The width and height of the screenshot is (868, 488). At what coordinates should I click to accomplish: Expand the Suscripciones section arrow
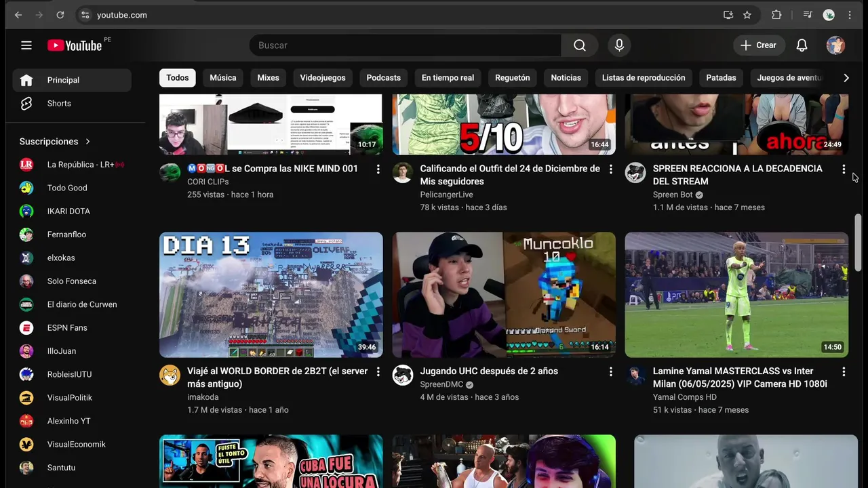coord(87,142)
